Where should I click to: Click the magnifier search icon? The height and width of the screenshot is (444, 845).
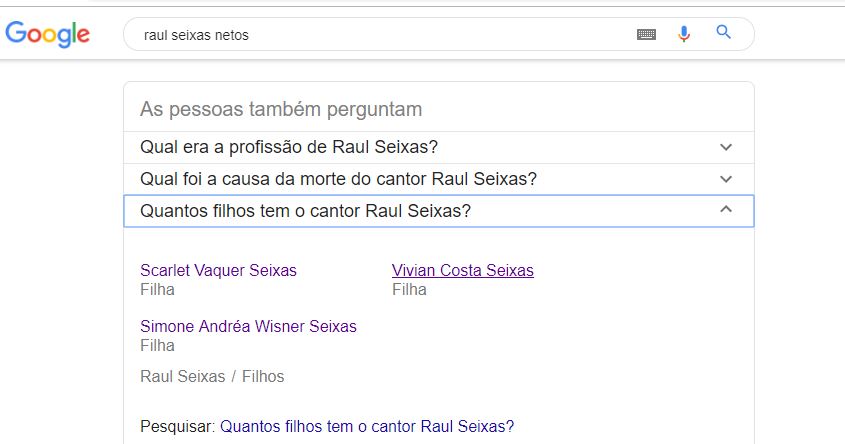pos(723,32)
